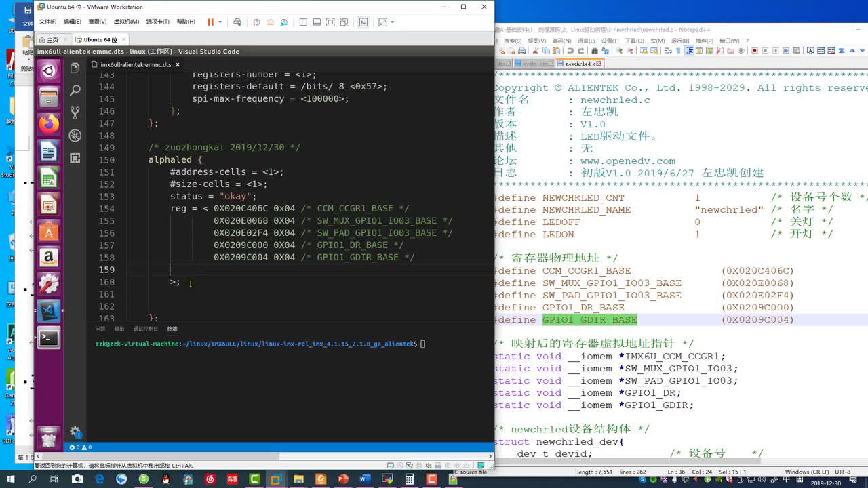Viewport: 868px width, 488px height.
Task: Click UTF-8 encoding in Notepad++ status bar
Action: pyautogui.click(x=843, y=472)
